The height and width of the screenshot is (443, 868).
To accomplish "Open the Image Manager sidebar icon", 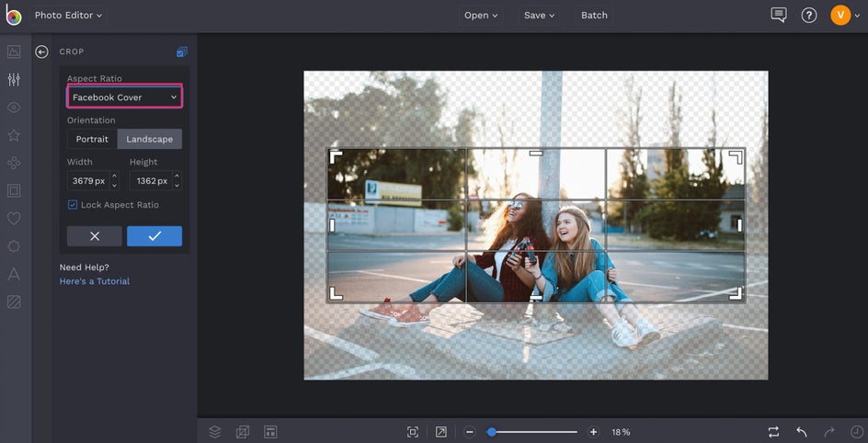I will [x=14, y=51].
